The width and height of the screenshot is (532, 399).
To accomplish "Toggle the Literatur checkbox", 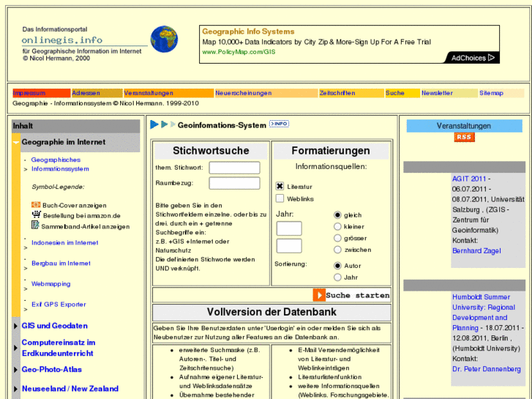I will (280, 186).
